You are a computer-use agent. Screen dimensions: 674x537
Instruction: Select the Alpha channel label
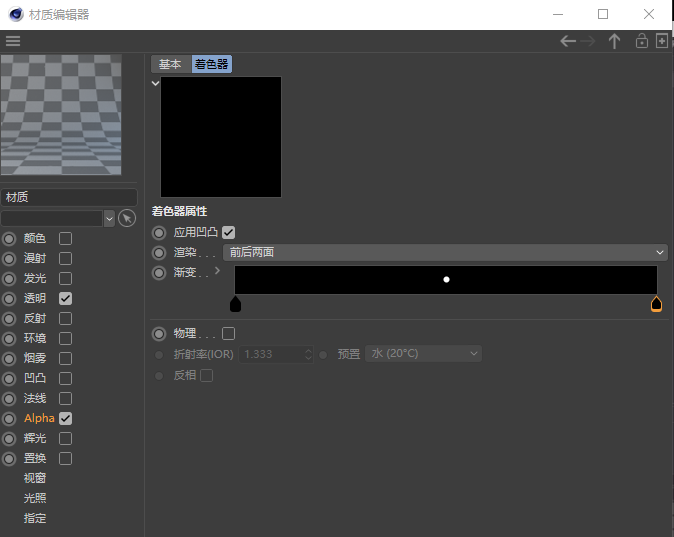point(39,418)
